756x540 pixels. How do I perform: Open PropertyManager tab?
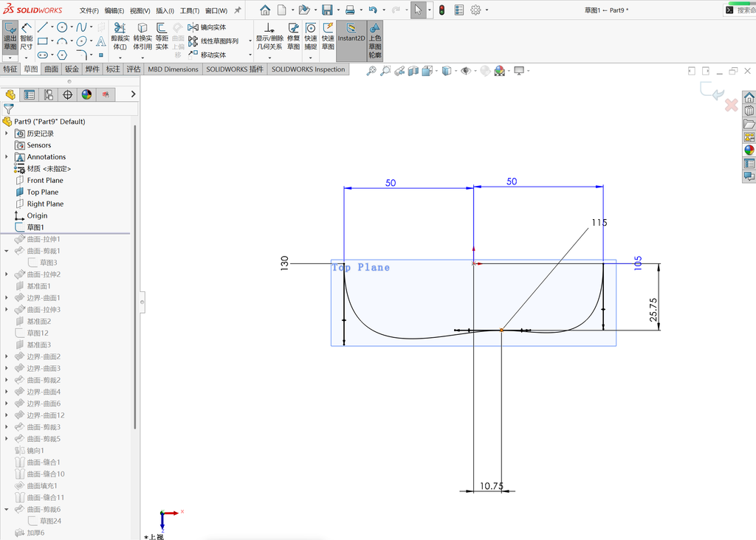tap(30, 94)
